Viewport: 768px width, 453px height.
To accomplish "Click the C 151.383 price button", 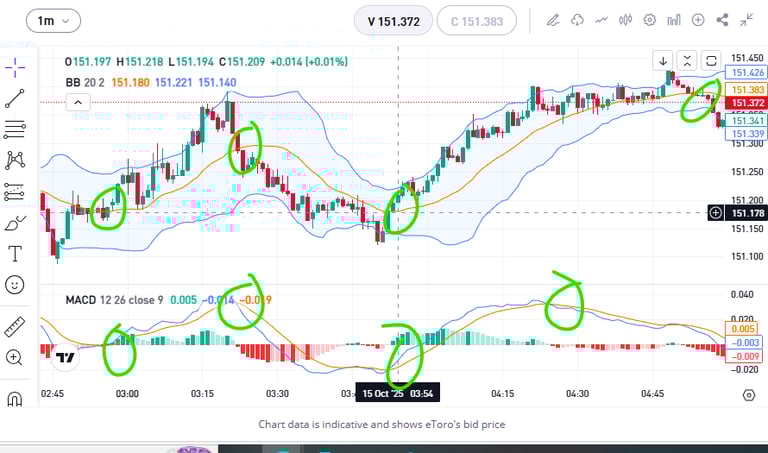I will coord(477,22).
